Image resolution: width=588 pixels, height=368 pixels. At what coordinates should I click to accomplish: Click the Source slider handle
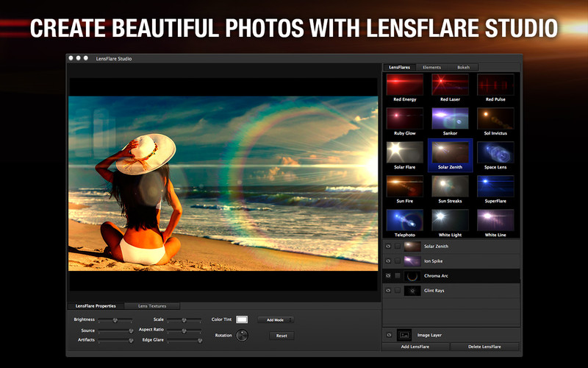(x=131, y=330)
